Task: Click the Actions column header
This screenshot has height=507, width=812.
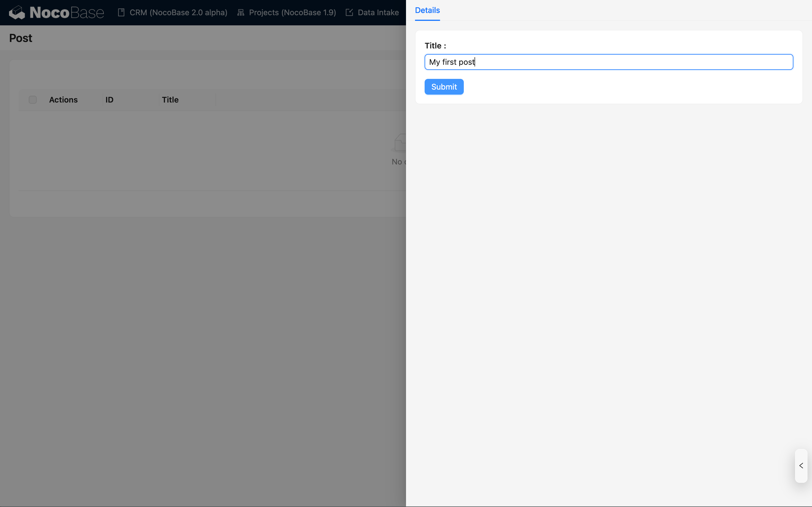Action: tap(63, 100)
